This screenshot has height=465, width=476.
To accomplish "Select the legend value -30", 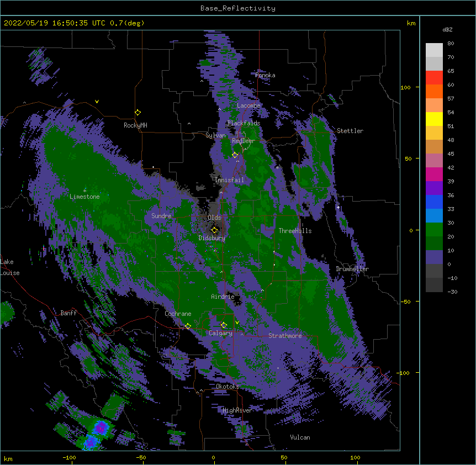I will (x=452, y=292).
